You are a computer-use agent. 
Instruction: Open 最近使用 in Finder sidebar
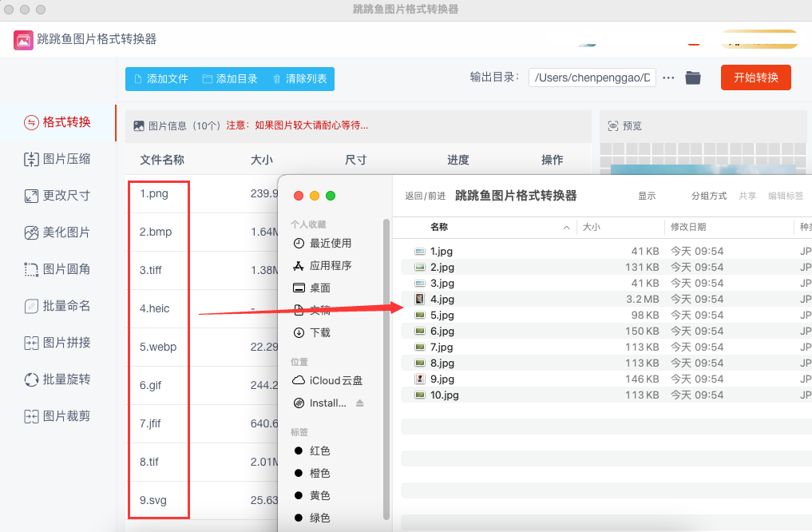(x=323, y=244)
